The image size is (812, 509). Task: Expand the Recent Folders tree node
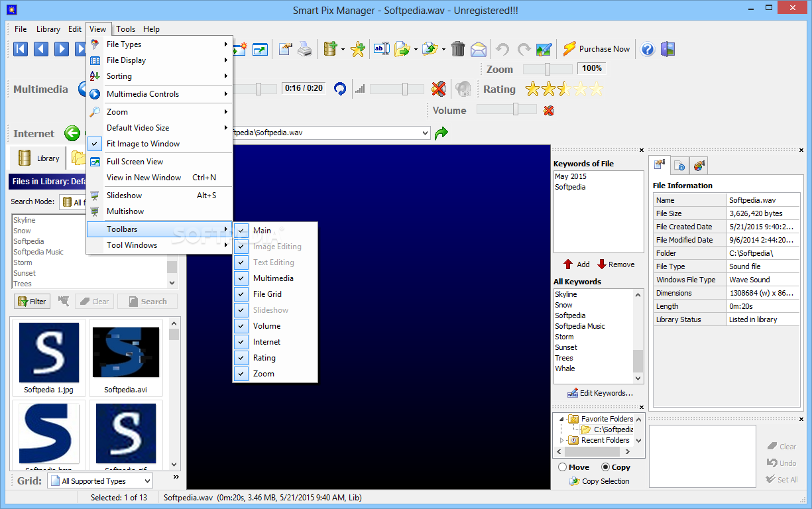coord(562,440)
